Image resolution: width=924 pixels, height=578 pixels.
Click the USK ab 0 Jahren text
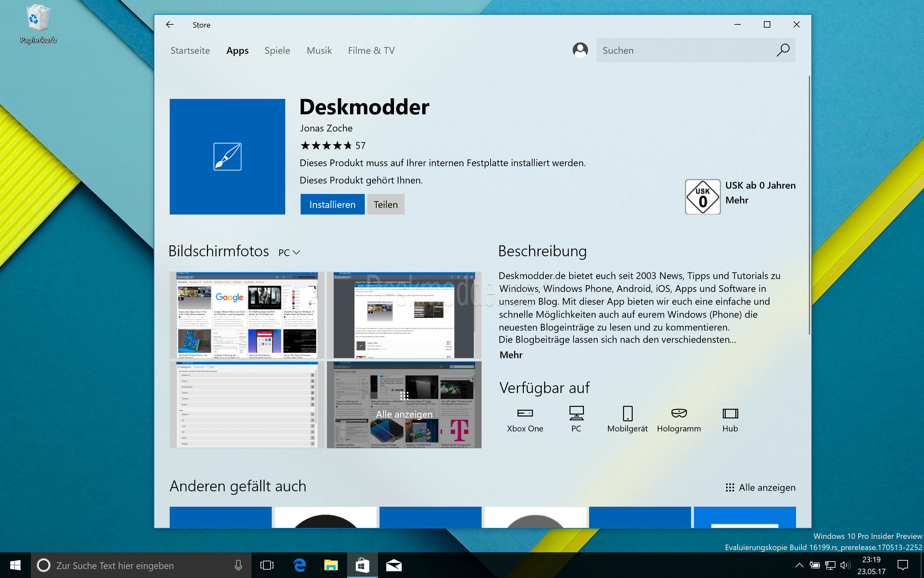[x=760, y=185]
